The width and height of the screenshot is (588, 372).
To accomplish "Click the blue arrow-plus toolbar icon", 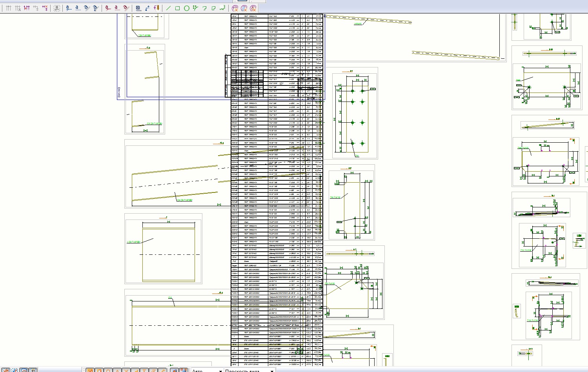I will [x=147, y=8].
